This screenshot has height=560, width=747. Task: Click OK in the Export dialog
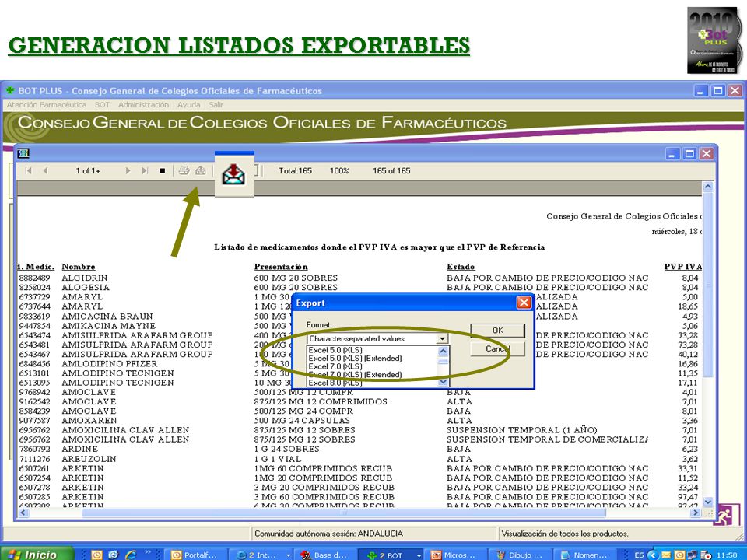click(497, 330)
